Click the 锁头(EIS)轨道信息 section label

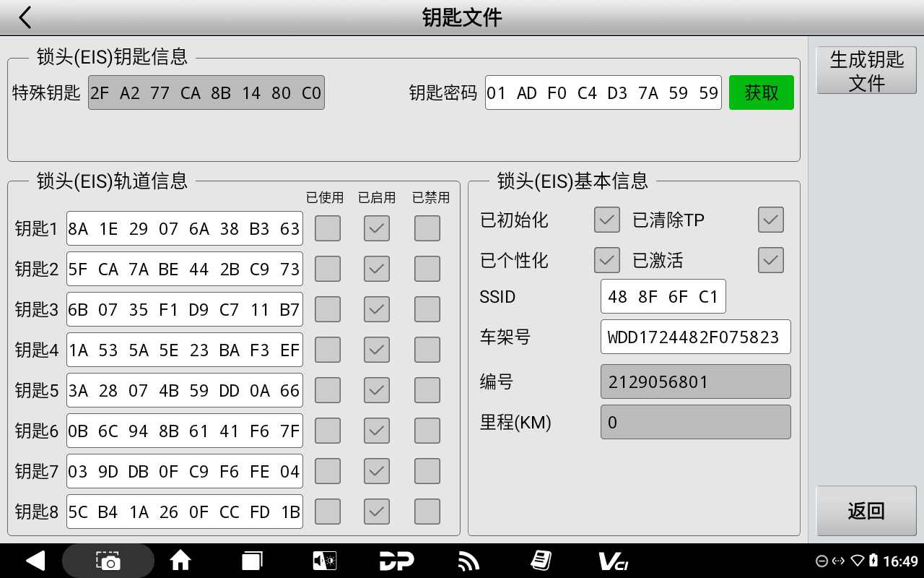pos(112,181)
